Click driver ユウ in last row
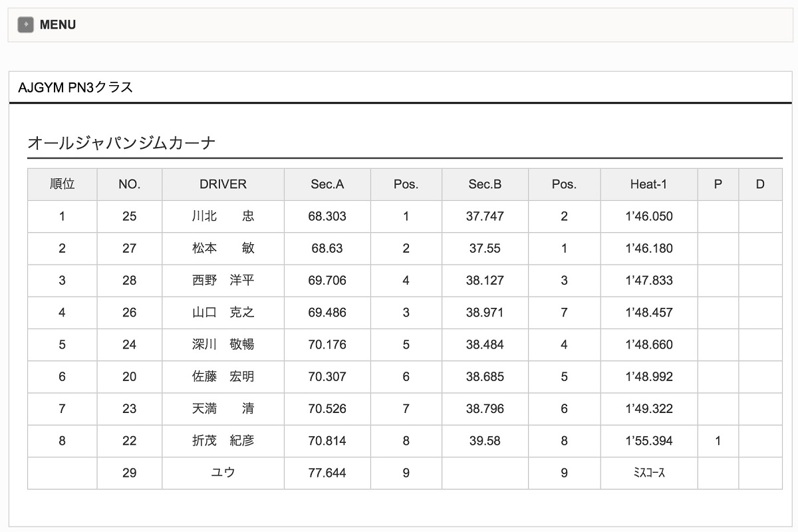Screen dimensions: 798x532 pos(223,473)
